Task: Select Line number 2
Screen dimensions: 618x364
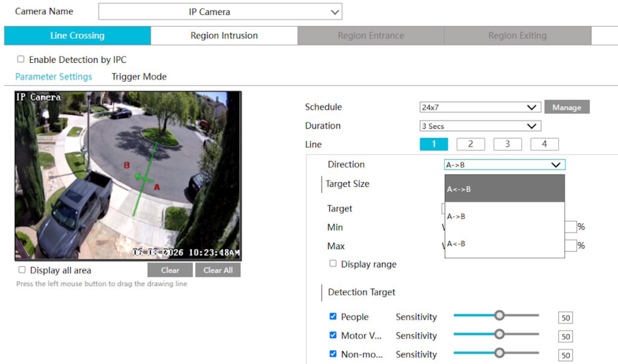Action: pyautogui.click(x=471, y=144)
